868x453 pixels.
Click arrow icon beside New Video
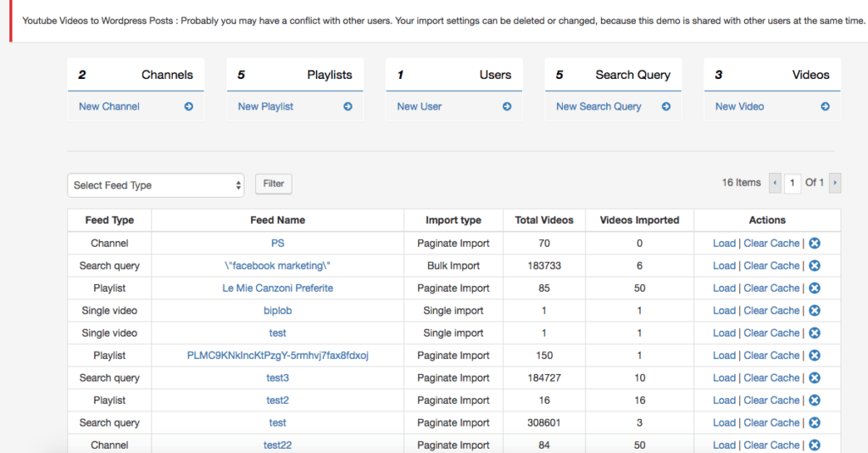pos(826,106)
